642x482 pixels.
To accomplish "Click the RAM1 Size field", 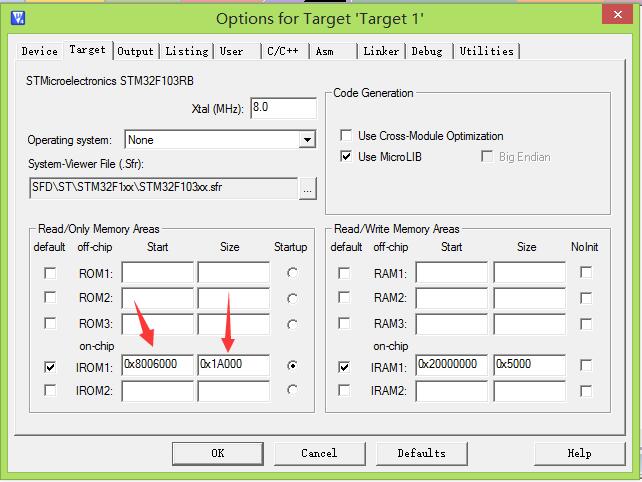I will point(529,272).
